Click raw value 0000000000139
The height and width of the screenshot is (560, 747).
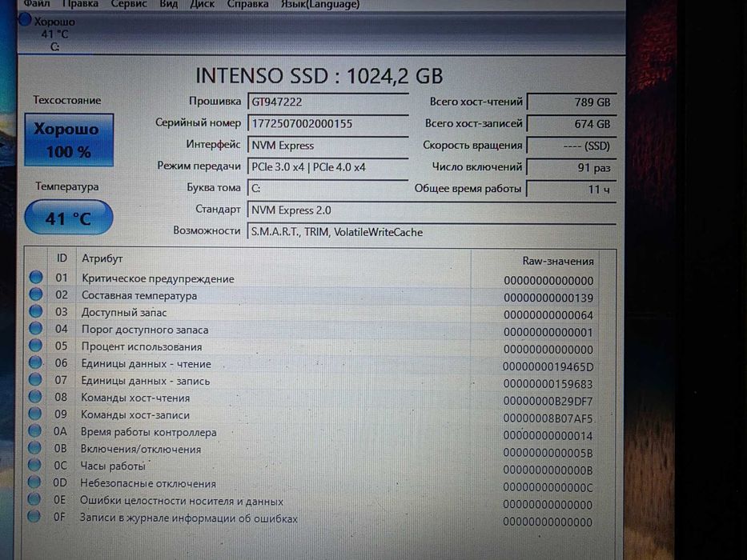click(x=548, y=298)
